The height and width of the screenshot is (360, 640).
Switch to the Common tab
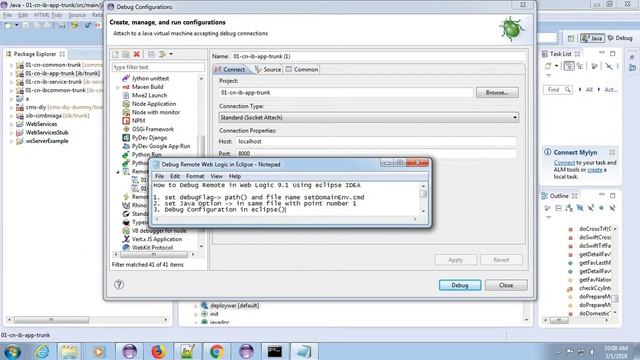302,69
